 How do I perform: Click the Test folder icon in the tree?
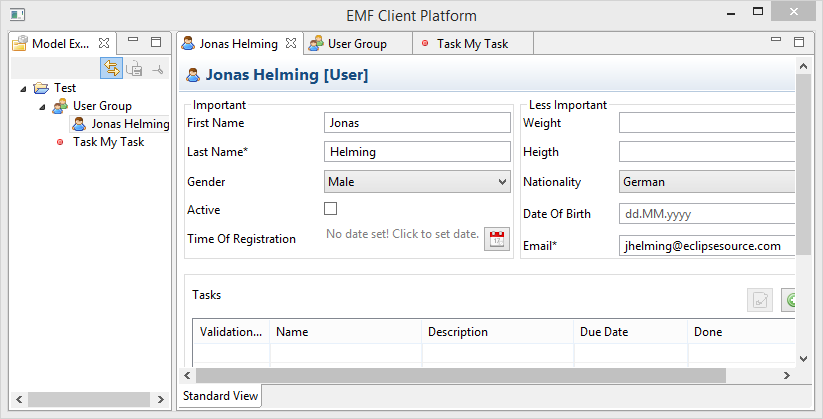point(41,88)
